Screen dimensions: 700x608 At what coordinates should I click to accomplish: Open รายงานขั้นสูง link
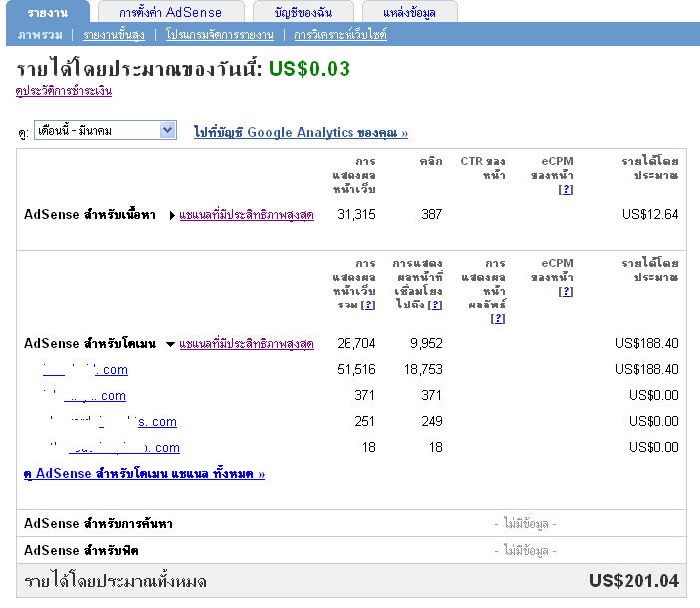click(x=114, y=34)
